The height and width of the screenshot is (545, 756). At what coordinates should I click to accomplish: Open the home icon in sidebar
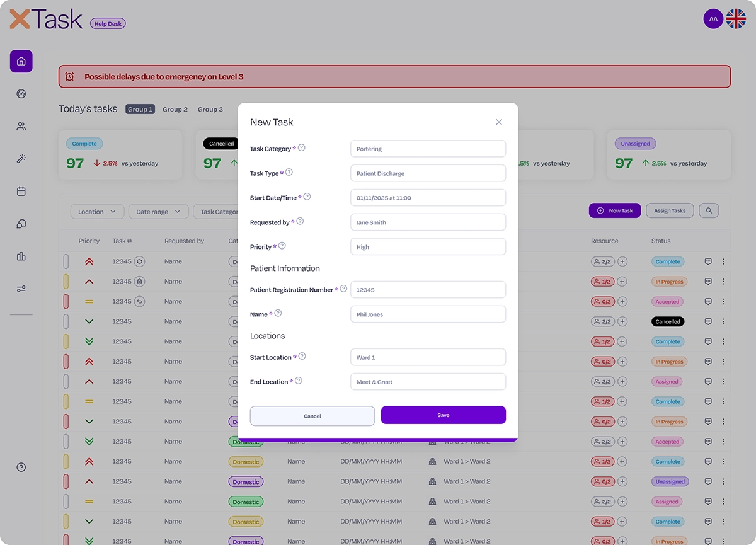pyautogui.click(x=21, y=61)
